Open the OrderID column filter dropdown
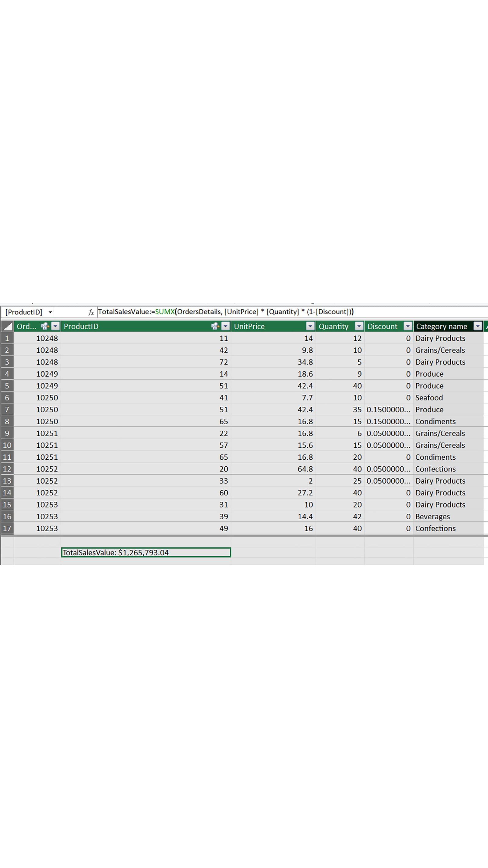The height and width of the screenshot is (868, 488). pyautogui.click(x=55, y=326)
